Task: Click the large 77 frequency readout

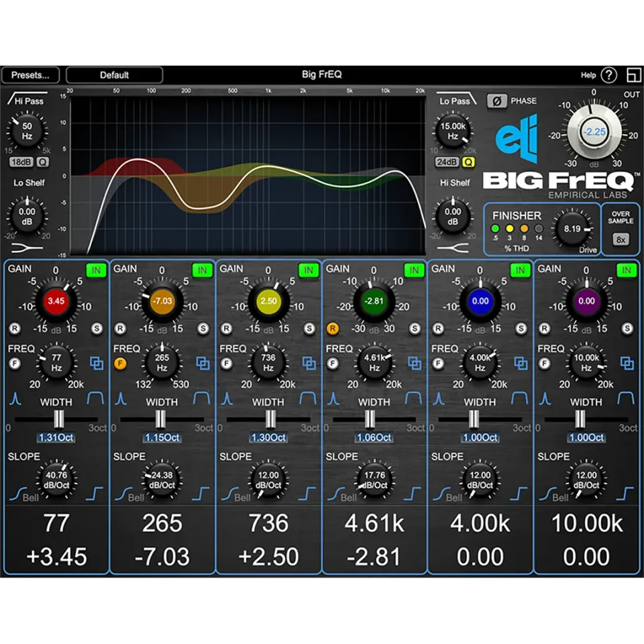Action: point(56,523)
